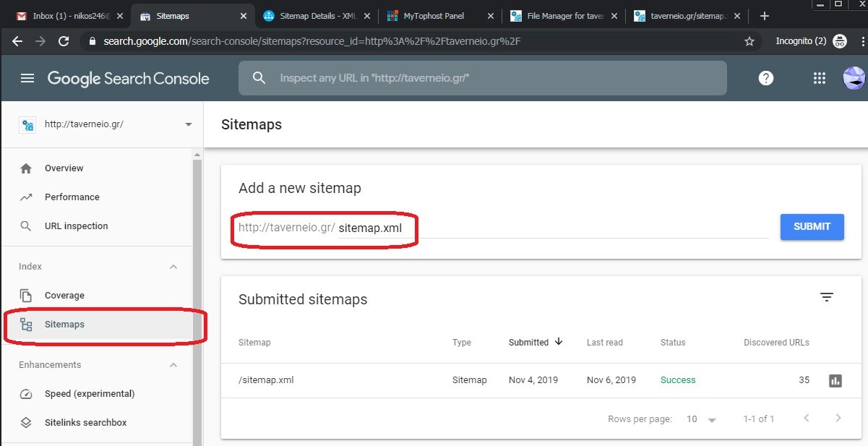This screenshot has width=868, height=446.
Task: Open the Help question mark icon
Action: [x=766, y=78]
